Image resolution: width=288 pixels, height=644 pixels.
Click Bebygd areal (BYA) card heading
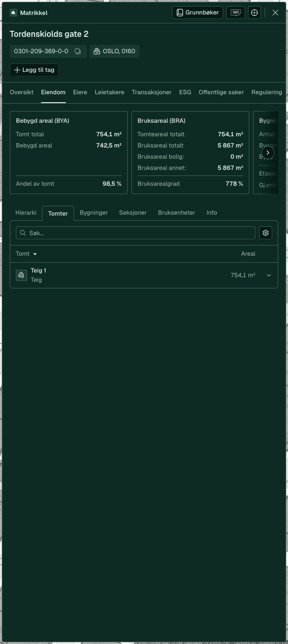pyautogui.click(x=42, y=121)
